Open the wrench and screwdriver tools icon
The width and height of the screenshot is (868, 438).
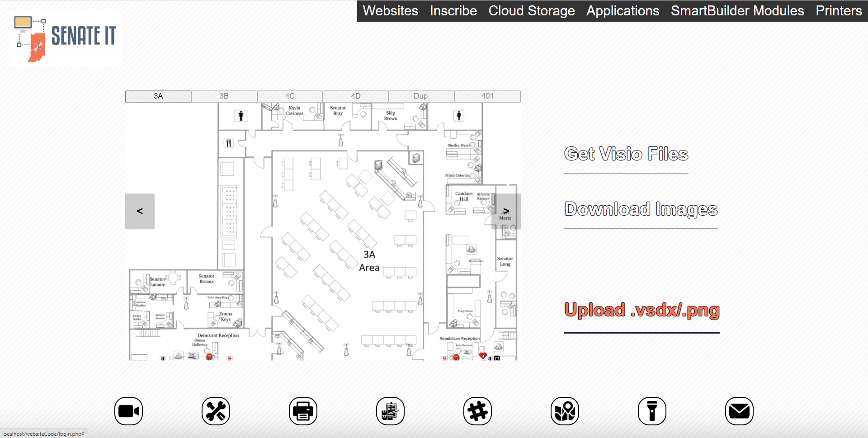click(216, 411)
